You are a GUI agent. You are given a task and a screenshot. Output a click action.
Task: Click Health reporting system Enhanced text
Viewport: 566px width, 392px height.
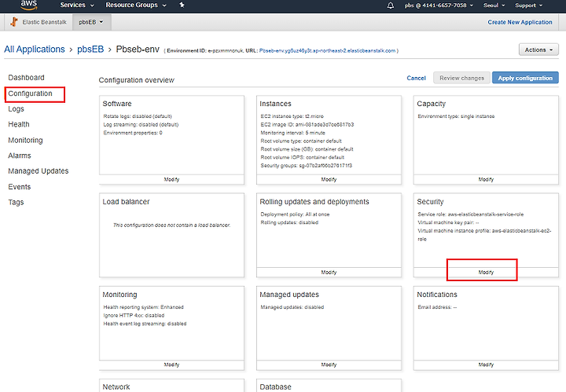pyautogui.click(x=143, y=307)
